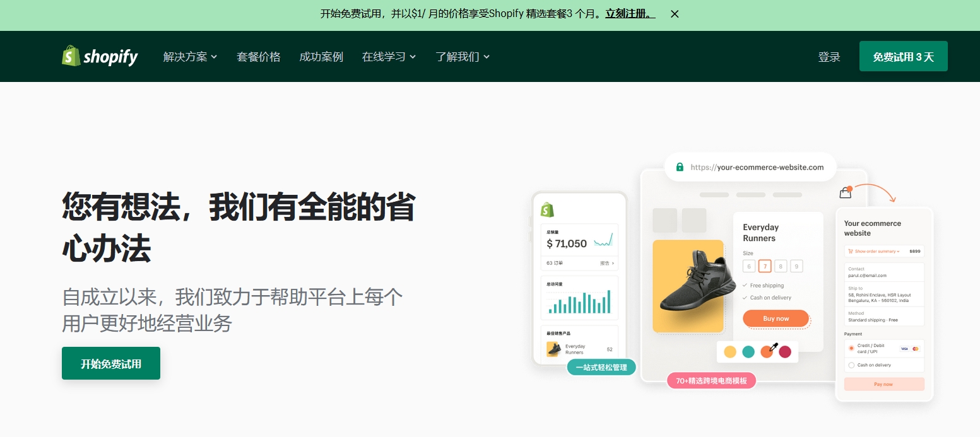The width and height of the screenshot is (980, 437).
Task: Click the Standard shipping · Free method field
Action: point(884,317)
